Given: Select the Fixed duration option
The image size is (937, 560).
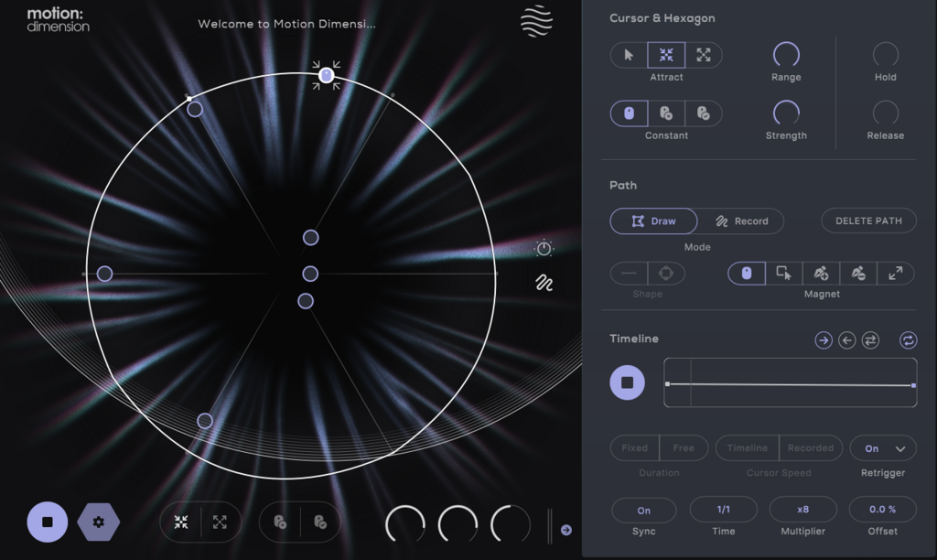Looking at the screenshot, I should [635, 448].
